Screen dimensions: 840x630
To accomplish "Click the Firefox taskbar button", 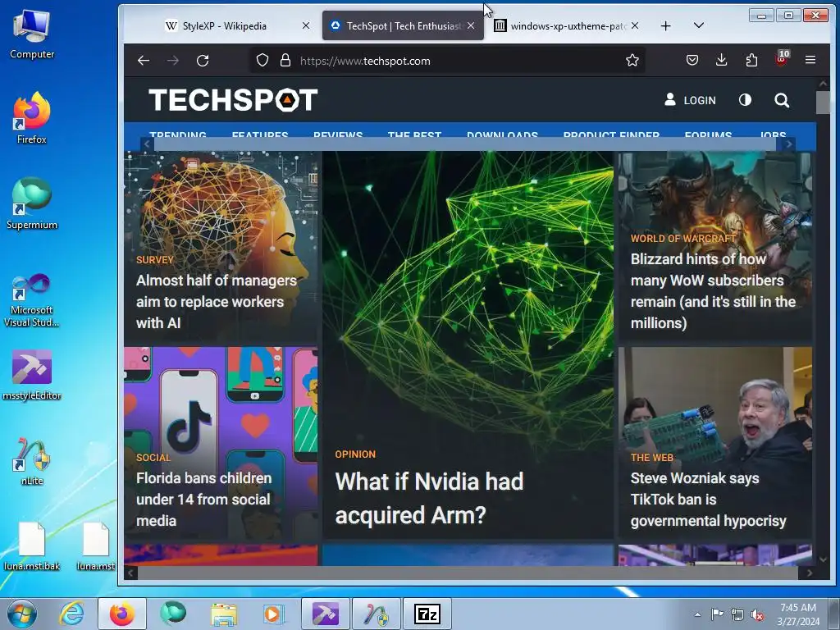I will click(x=122, y=614).
